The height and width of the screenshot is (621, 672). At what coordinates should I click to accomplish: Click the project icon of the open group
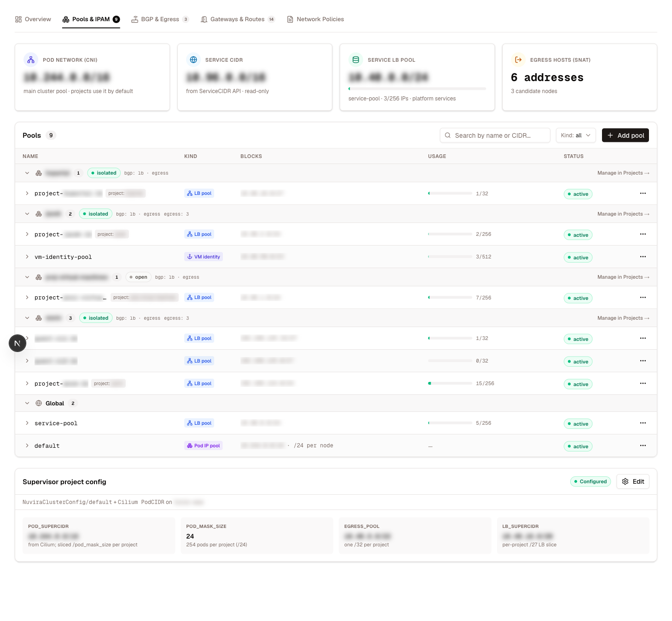point(39,277)
